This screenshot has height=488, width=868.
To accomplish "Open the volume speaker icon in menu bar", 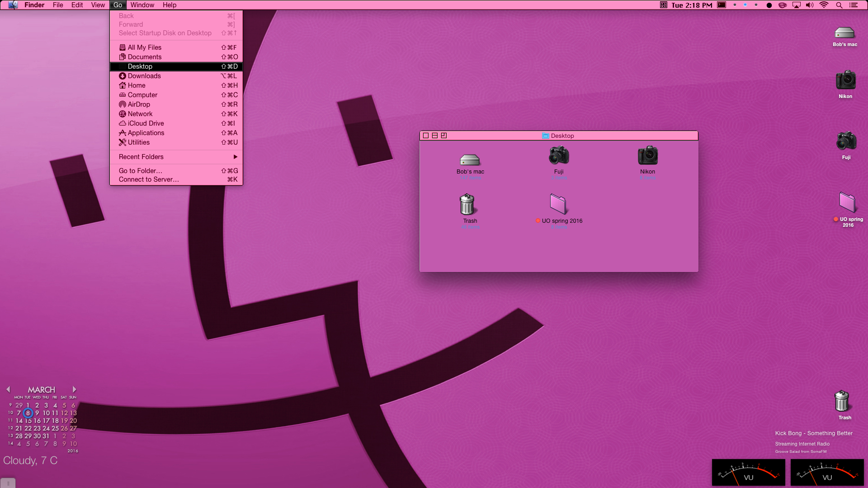I will [810, 5].
